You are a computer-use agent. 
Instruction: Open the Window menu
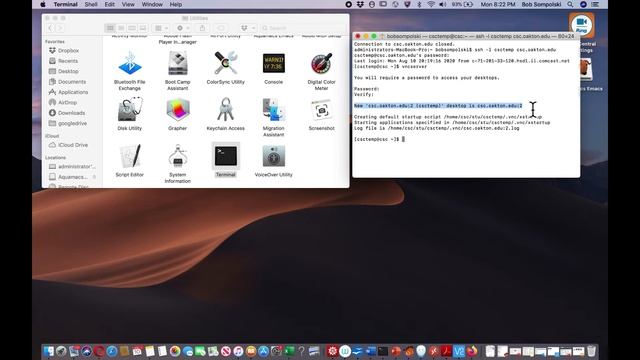[x=152, y=4]
